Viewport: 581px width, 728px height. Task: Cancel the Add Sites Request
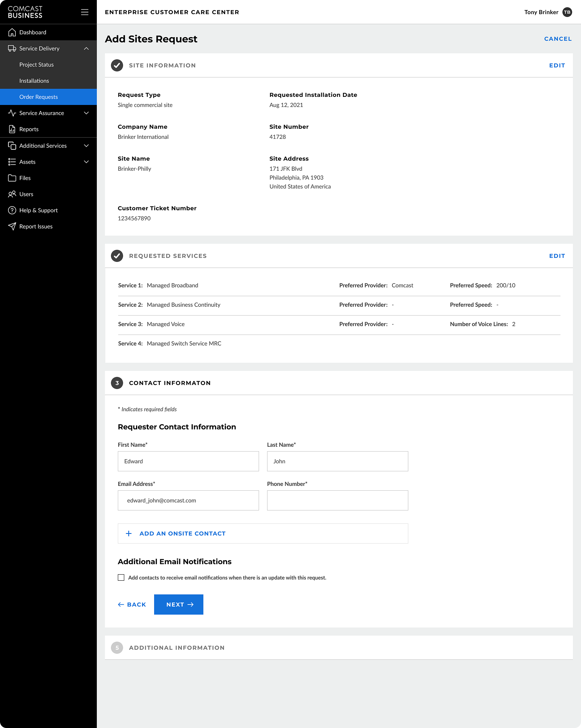click(558, 39)
